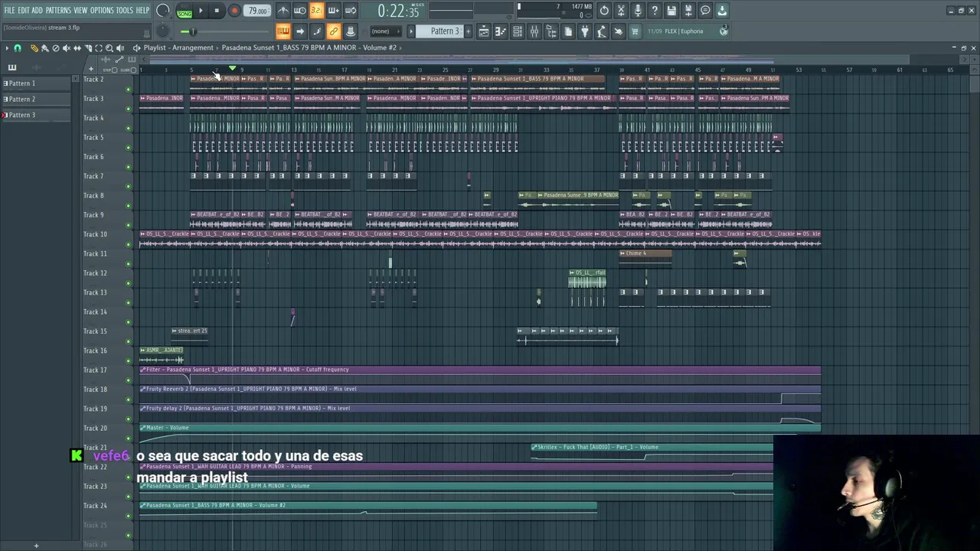Open the Browser view icon
980x551 pixels.
click(551, 31)
